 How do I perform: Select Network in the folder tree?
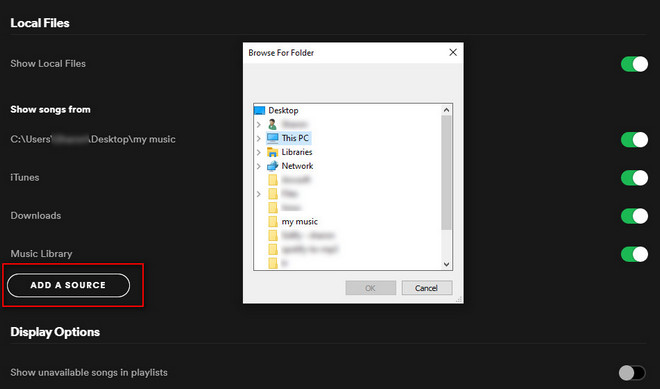click(x=297, y=166)
